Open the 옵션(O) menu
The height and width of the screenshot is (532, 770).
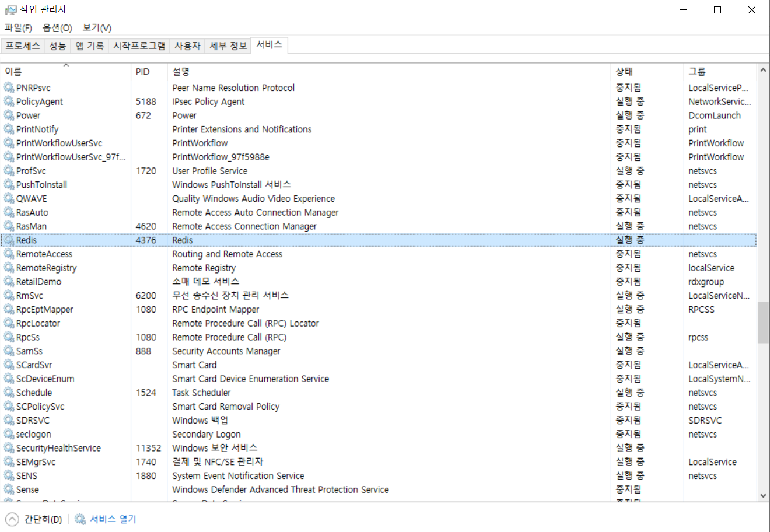pyautogui.click(x=57, y=28)
